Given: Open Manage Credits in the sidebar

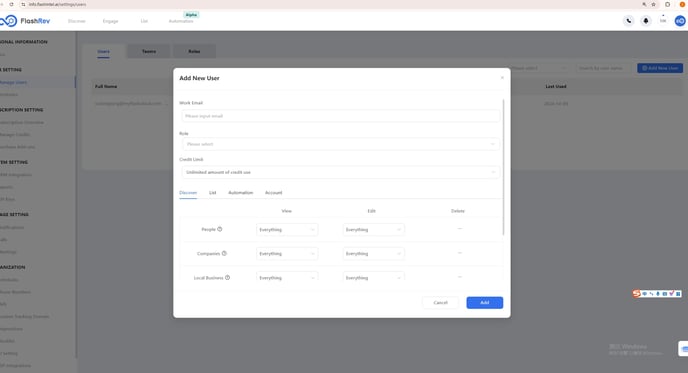Looking at the screenshot, I should click(x=15, y=135).
